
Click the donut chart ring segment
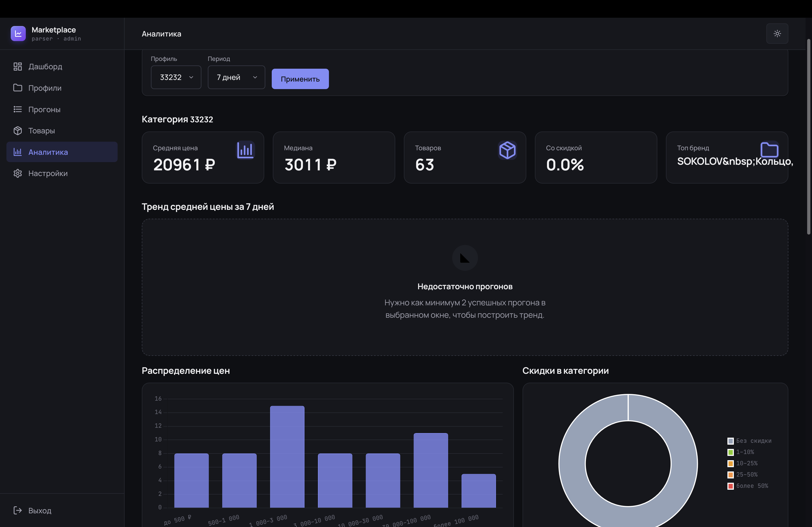(572, 464)
